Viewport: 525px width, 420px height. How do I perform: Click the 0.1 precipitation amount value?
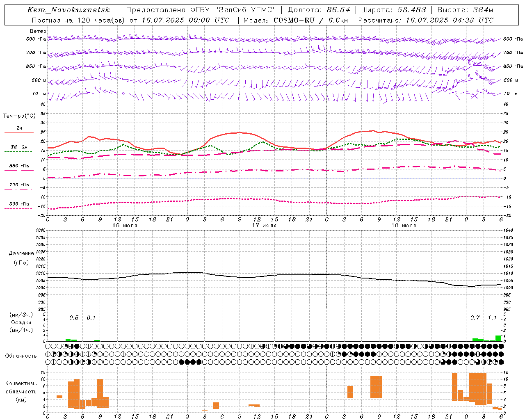click(x=91, y=318)
